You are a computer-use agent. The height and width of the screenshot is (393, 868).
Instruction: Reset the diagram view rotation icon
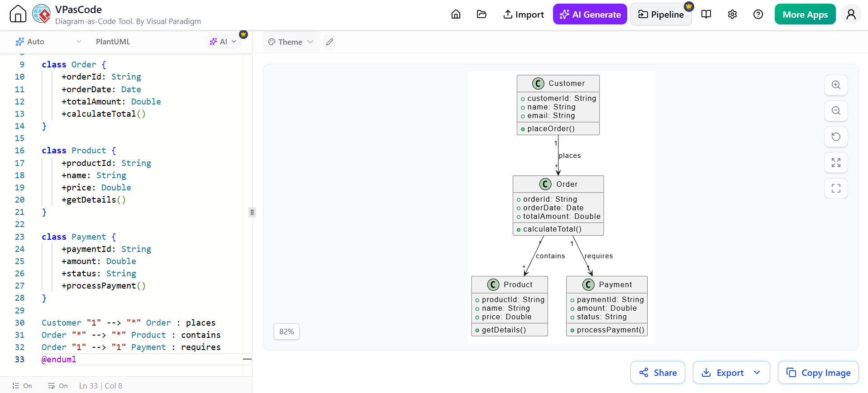pyautogui.click(x=836, y=137)
